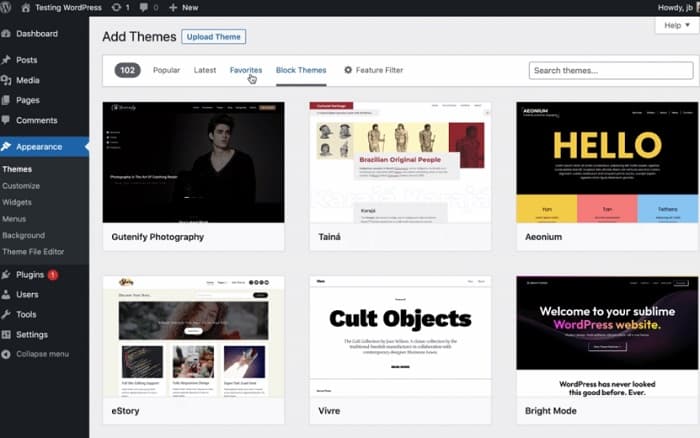Click the Posts pin icon
Screen dimensions: 700x438
coord(6,60)
